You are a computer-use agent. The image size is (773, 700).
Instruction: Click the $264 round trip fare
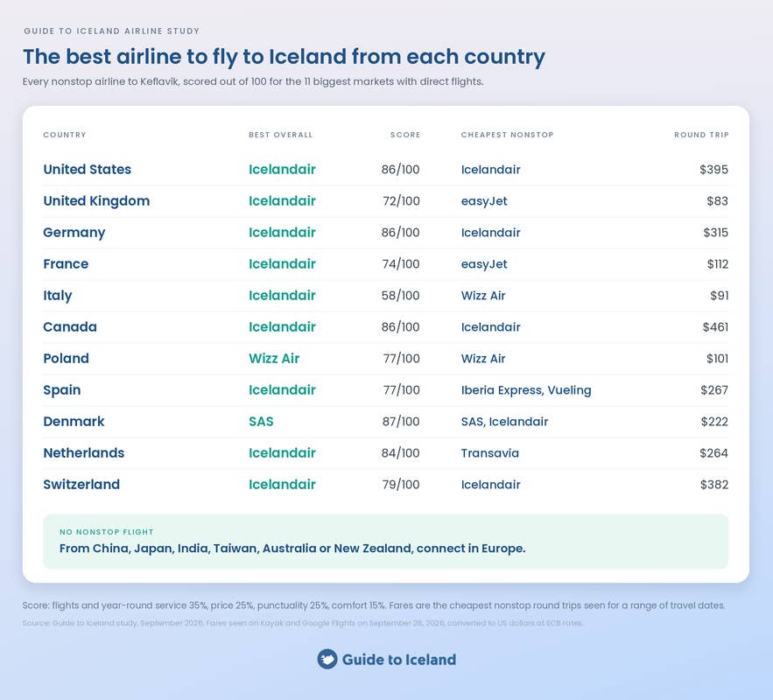(713, 453)
